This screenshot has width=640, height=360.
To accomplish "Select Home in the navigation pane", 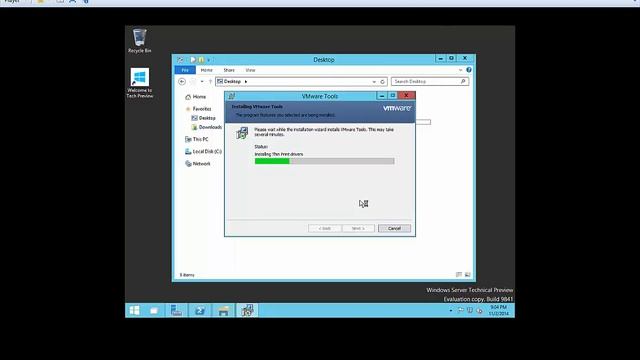I will 196,97.
